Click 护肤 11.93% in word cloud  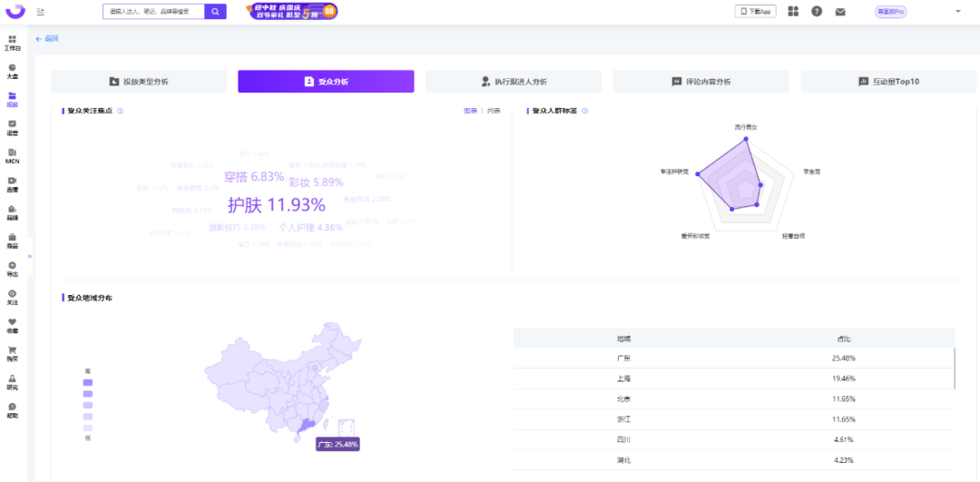tap(276, 205)
